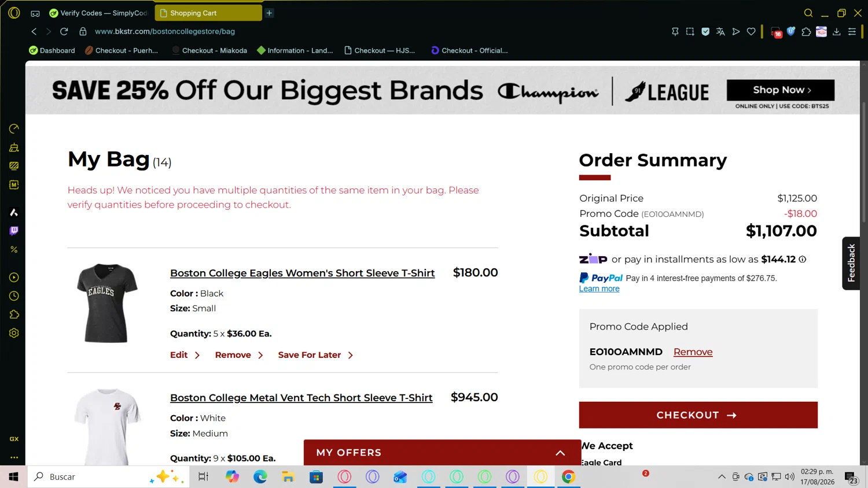Open Microsoft Edge from the taskbar
This screenshot has height=488, width=868.
pyautogui.click(x=260, y=477)
